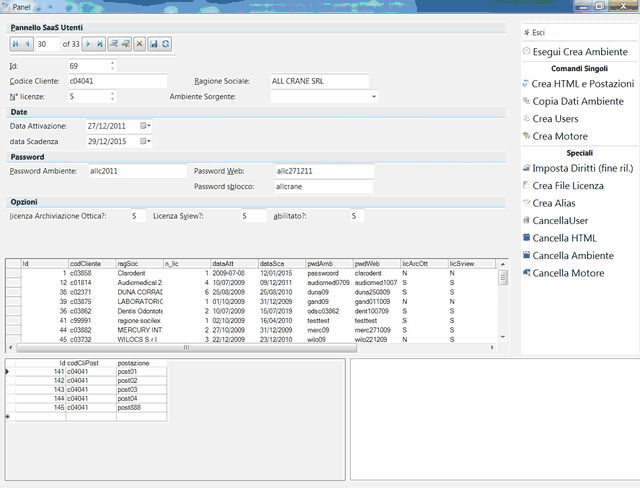Viewport: 640px width, 488px height.
Task: Delete current record with the X icon
Action: [139, 44]
